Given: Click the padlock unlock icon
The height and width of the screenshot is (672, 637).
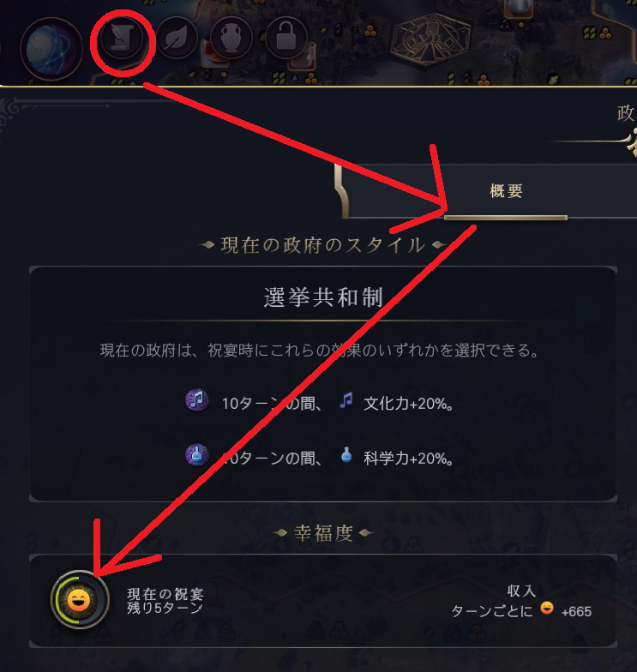Looking at the screenshot, I should [286, 39].
